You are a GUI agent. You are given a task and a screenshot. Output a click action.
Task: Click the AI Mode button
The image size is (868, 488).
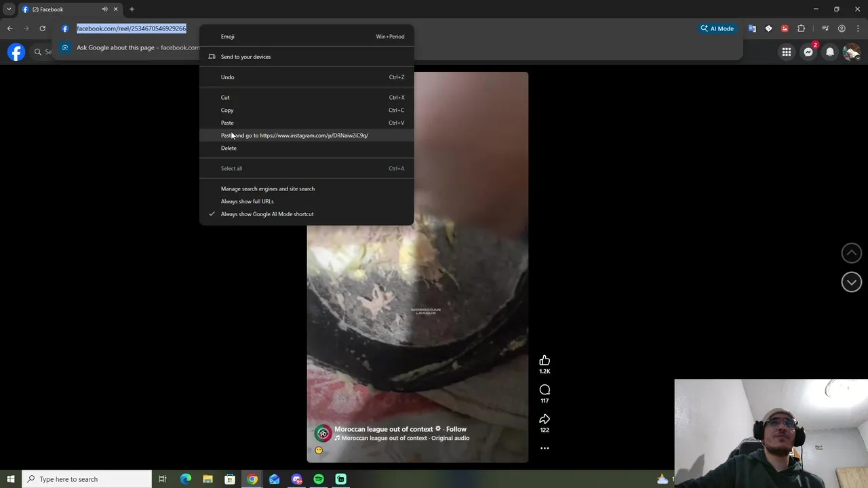[x=717, y=28]
